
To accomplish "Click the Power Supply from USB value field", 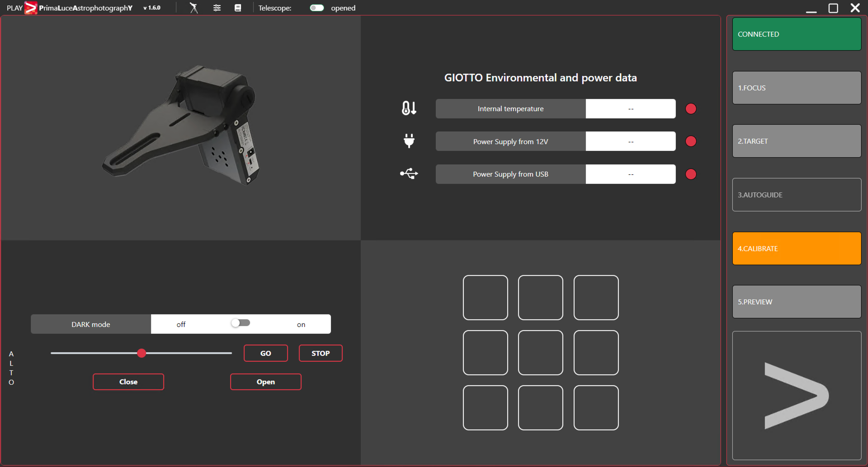I will [x=631, y=174].
